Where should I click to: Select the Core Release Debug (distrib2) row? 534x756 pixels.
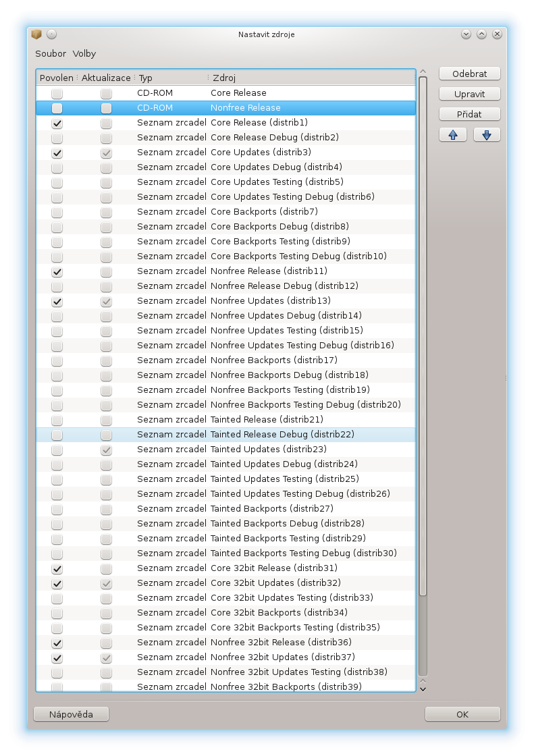(x=225, y=138)
